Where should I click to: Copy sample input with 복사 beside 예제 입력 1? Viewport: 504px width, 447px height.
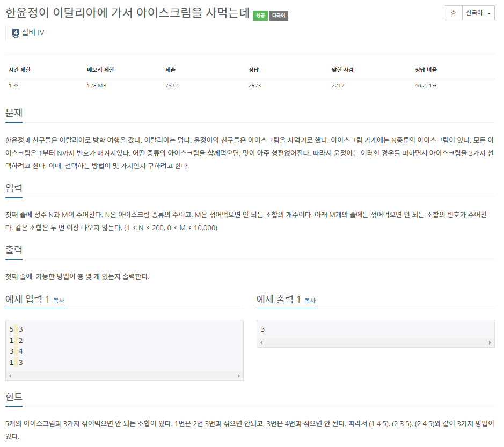coord(59,300)
